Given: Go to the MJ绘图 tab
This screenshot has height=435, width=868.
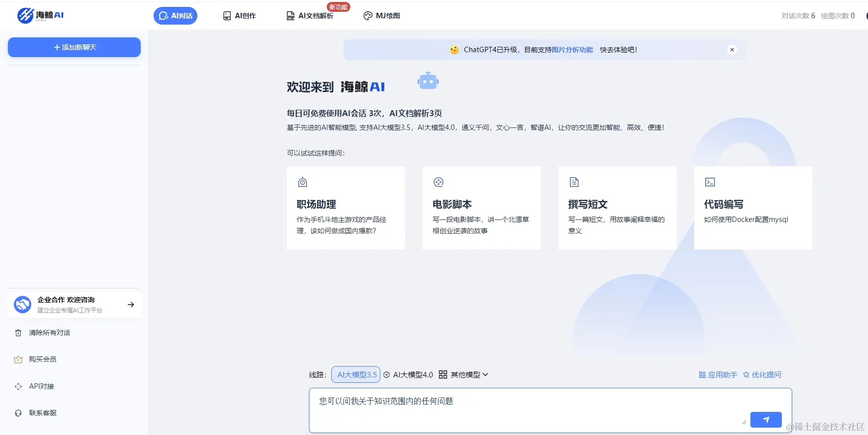Looking at the screenshot, I should [x=382, y=16].
